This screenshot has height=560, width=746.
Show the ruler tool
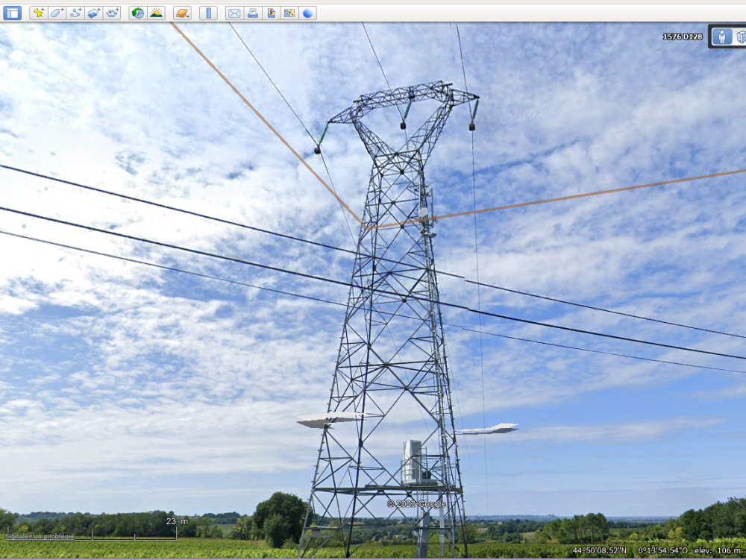(208, 13)
